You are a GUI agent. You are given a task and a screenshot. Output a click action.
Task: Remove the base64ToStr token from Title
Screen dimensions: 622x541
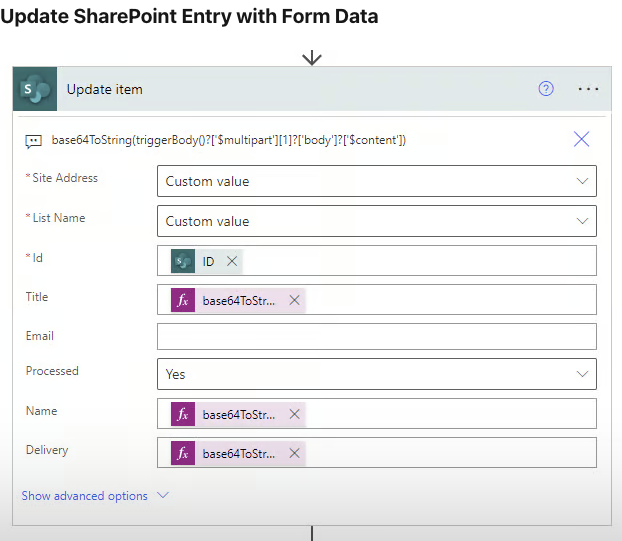(x=294, y=300)
